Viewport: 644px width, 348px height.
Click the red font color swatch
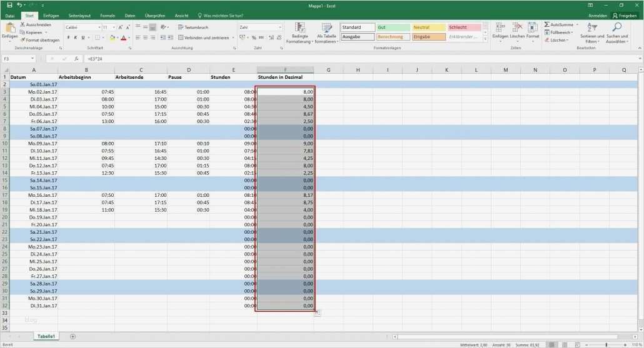click(x=123, y=37)
